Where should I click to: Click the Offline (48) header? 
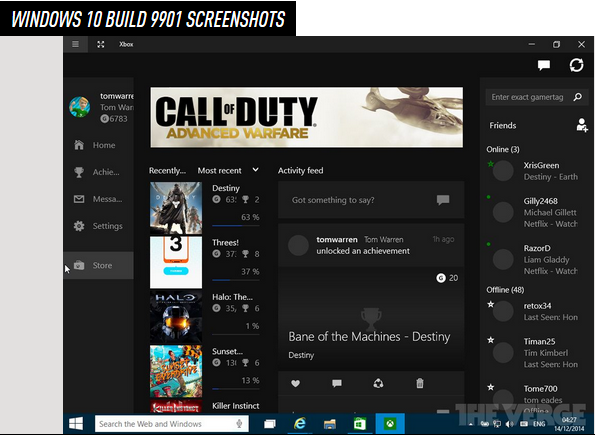click(x=505, y=290)
